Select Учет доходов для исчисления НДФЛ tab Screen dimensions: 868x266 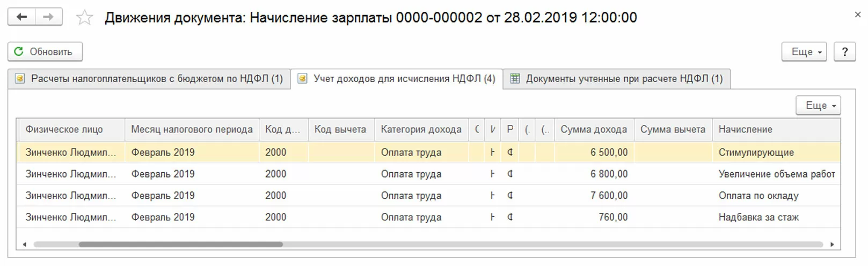click(397, 79)
